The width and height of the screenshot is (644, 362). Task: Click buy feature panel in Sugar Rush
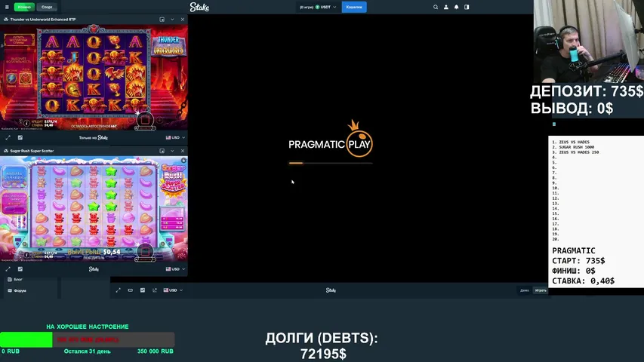pyautogui.click(x=15, y=177)
